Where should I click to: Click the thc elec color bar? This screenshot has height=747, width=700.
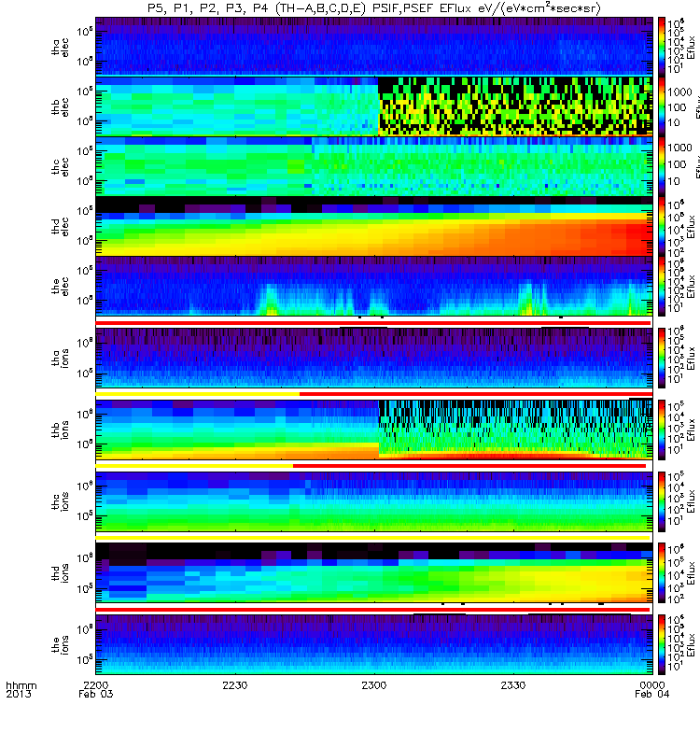coord(662,166)
